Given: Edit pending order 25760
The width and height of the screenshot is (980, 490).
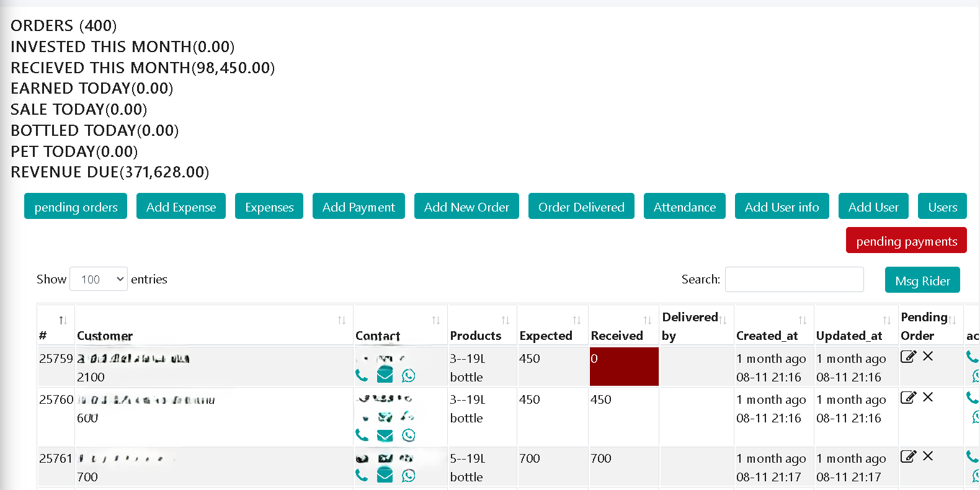Looking at the screenshot, I should pos(908,397).
